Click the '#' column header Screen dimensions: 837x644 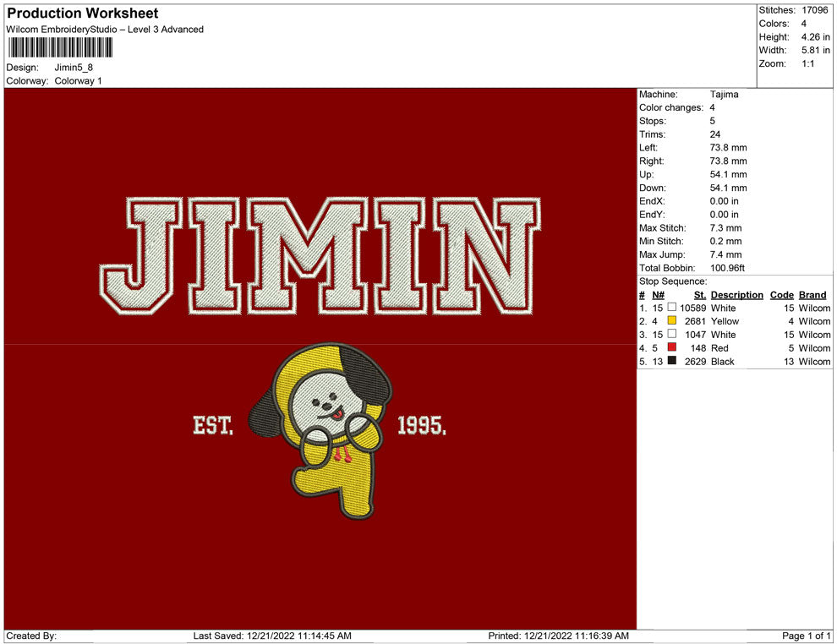click(x=643, y=295)
